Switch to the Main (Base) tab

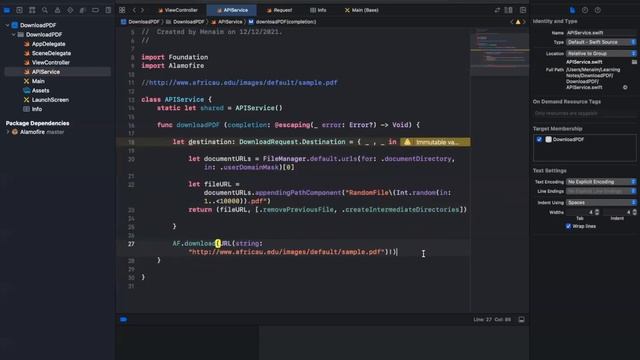coord(362,10)
